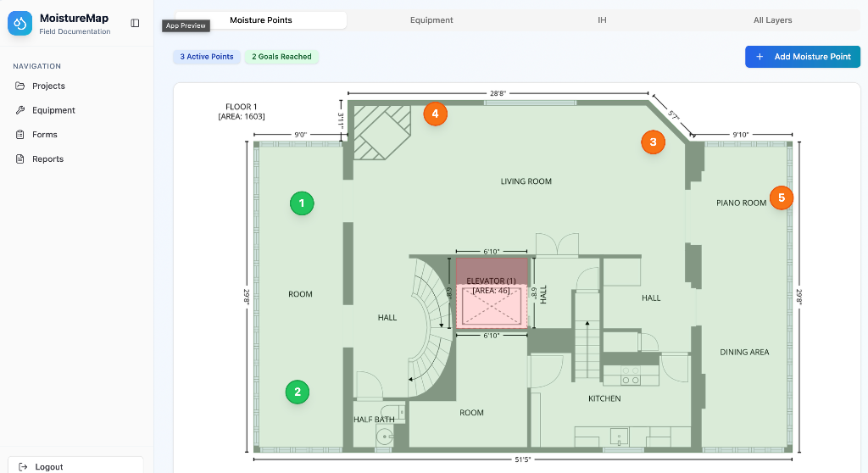Click the App Preview tooltip label
Viewport: 868px width, 473px height.
point(186,25)
